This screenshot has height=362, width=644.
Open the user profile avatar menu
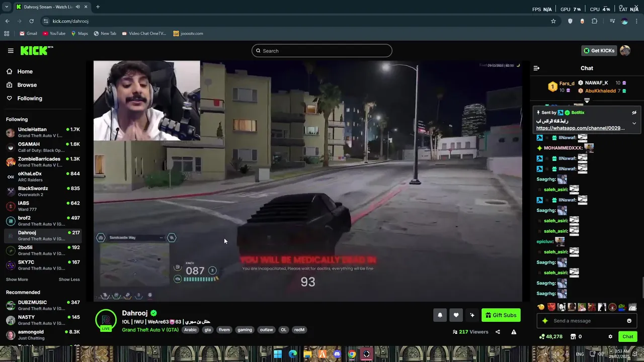pyautogui.click(x=625, y=51)
